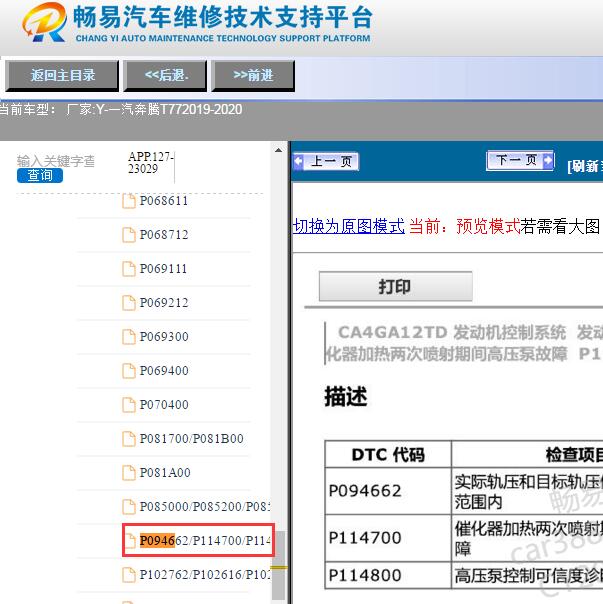The width and height of the screenshot is (603, 604).
Task: Click the document icon beside P069400
Action: pyautogui.click(x=129, y=370)
